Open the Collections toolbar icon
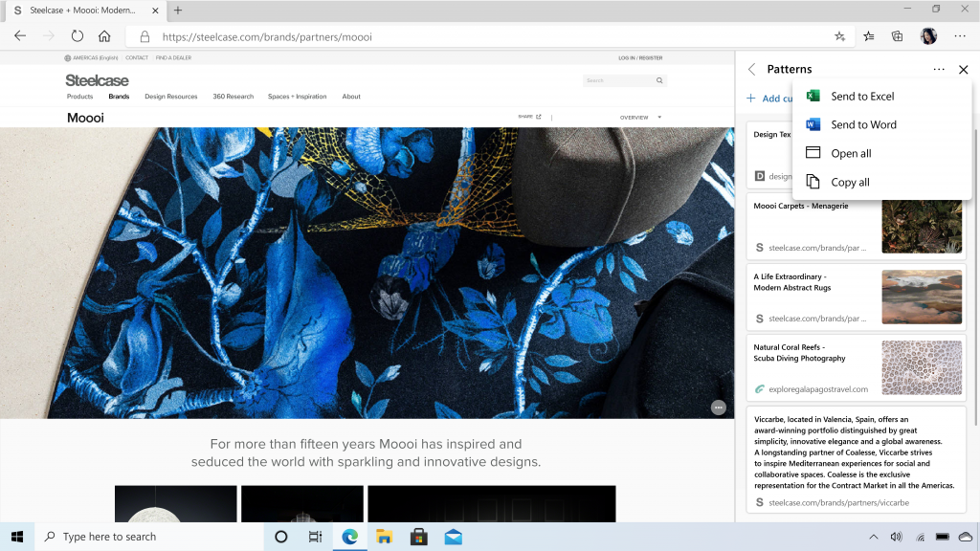Image resolution: width=980 pixels, height=551 pixels. click(x=897, y=36)
